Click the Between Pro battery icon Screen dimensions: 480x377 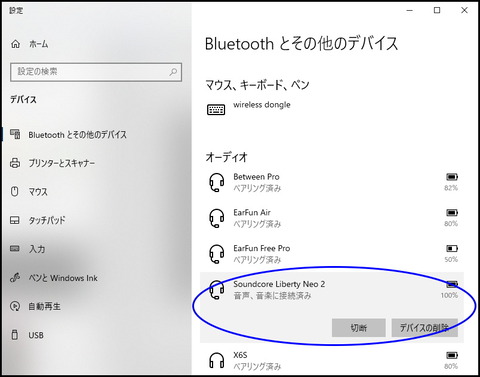(x=452, y=177)
